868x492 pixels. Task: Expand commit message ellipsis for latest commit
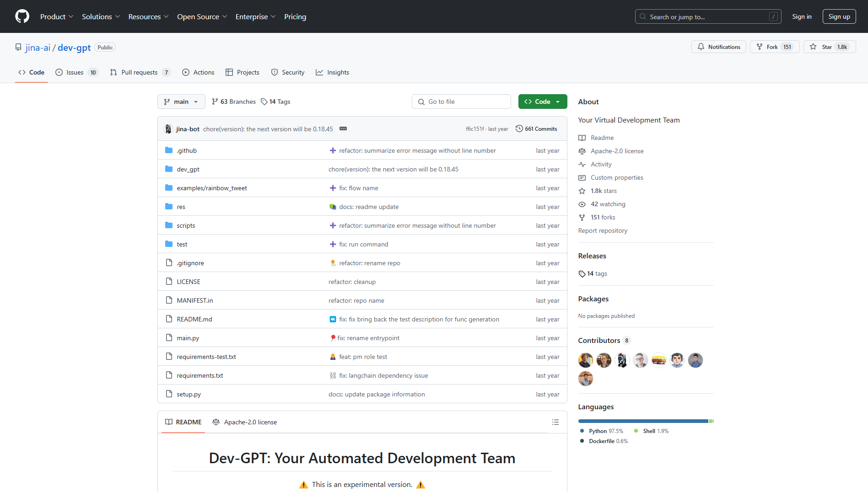[343, 129]
